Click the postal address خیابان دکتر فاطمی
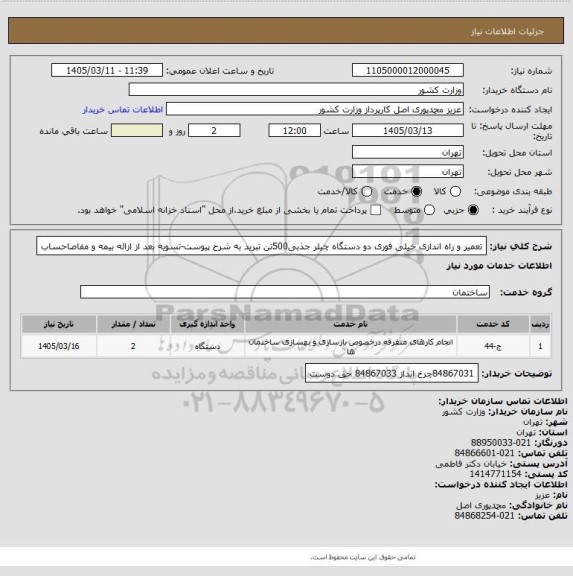Viewport: 573px width, 576px height. (471, 464)
